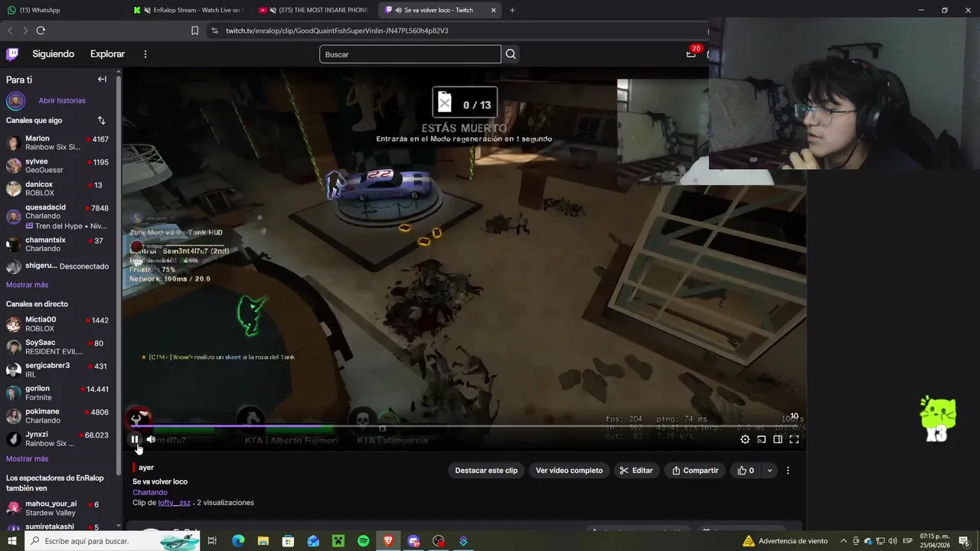Open danicox ROBLOX channel
This screenshot has height=551, width=980.
(x=58, y=188)
